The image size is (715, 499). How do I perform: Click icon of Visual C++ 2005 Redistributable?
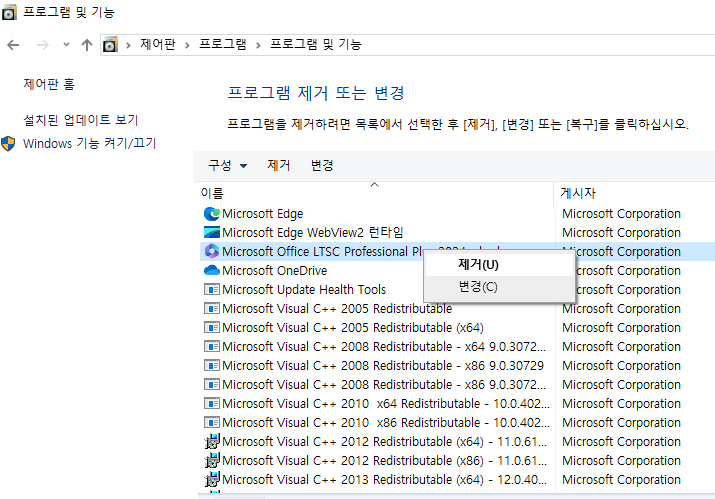tap(212, 309)
